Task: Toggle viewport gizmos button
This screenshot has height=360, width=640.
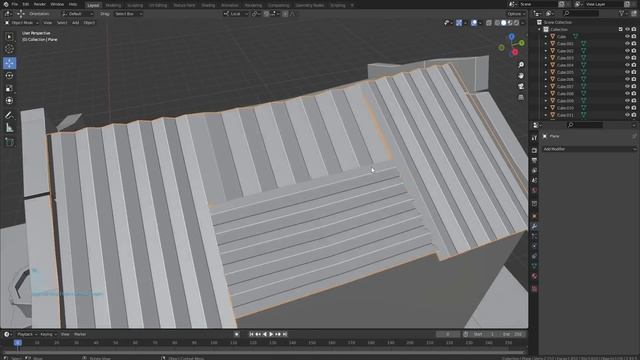Action: pyautogui.click(x=459, y=23)
